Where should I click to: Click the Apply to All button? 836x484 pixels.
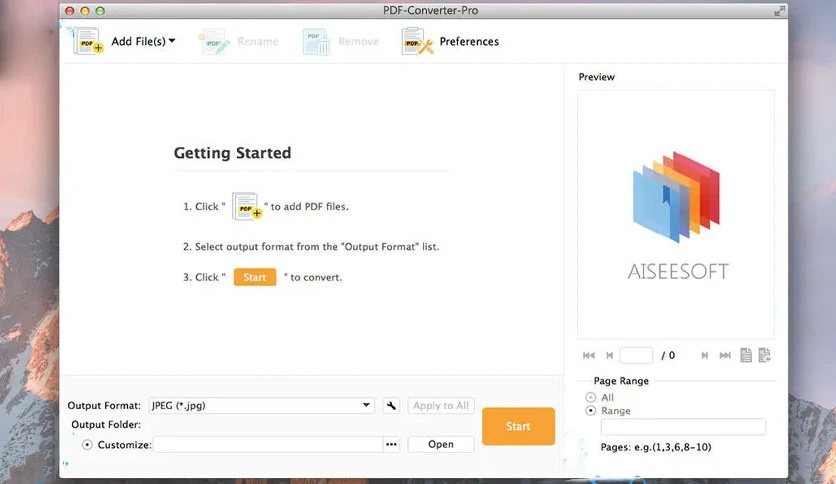click(441, 406)
